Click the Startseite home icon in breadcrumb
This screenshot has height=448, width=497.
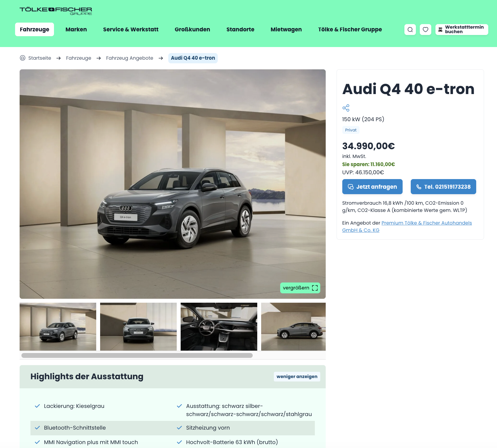click(23, 58)
